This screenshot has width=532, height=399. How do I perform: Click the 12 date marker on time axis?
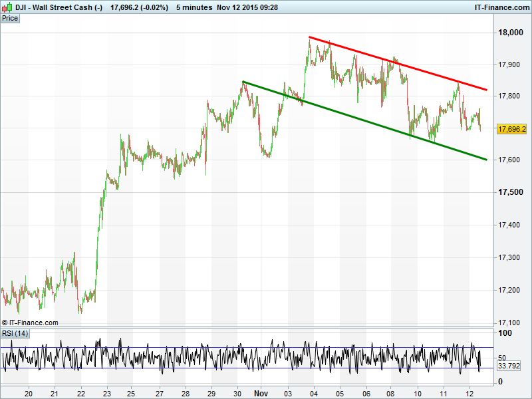point(470,392)
